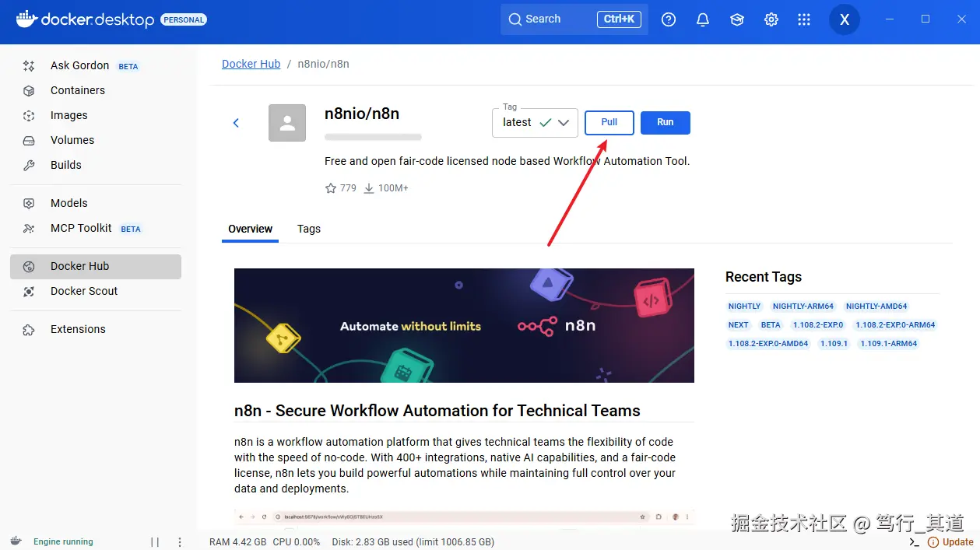Viewport: 980px width, 550px height.
Task: Click the Disk 2.83 GB used text
Action: [x=413, y=542]
